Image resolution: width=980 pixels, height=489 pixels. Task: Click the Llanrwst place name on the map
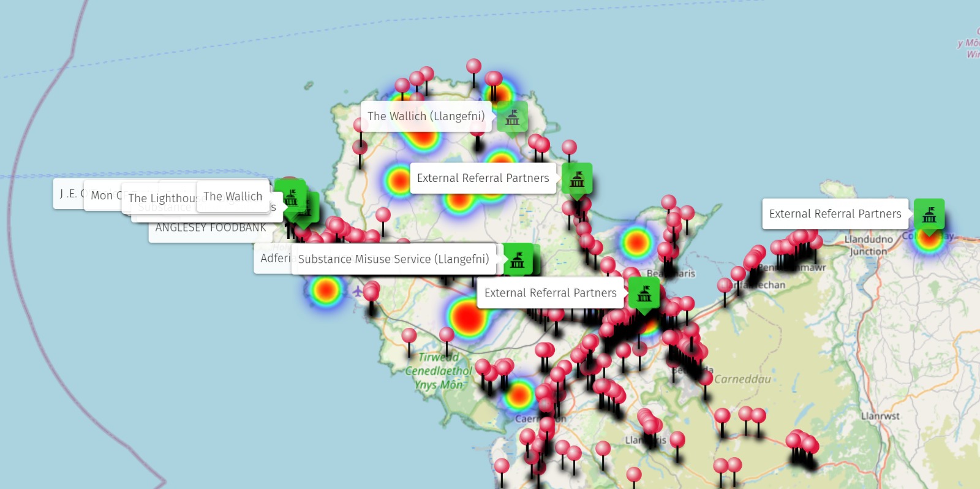coord(880,416)
